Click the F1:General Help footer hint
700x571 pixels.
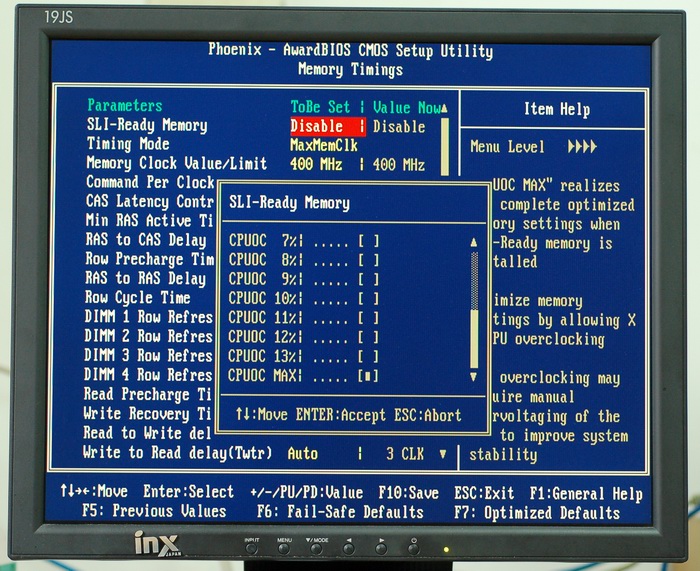pyautogui.click(x=586, y=494)
